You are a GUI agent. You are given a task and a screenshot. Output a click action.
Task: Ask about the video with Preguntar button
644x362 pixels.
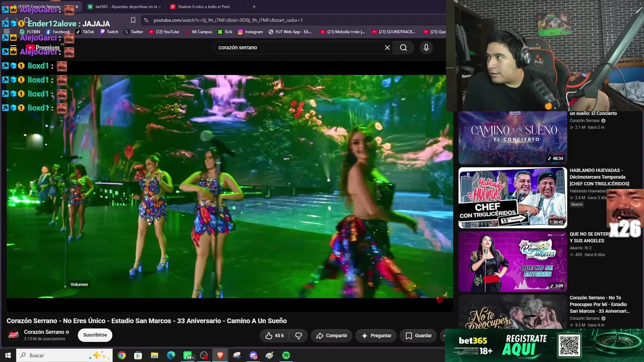(376, 335)
